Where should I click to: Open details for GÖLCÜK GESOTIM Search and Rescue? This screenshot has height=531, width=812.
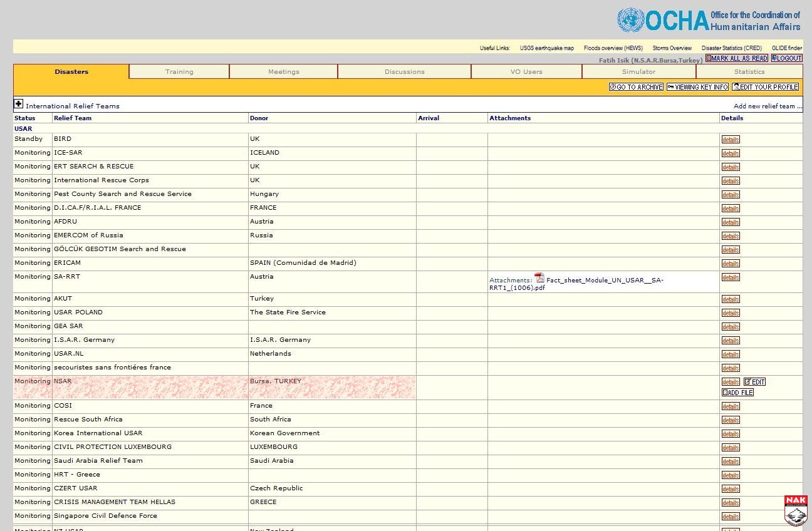[x=731, y=250]
